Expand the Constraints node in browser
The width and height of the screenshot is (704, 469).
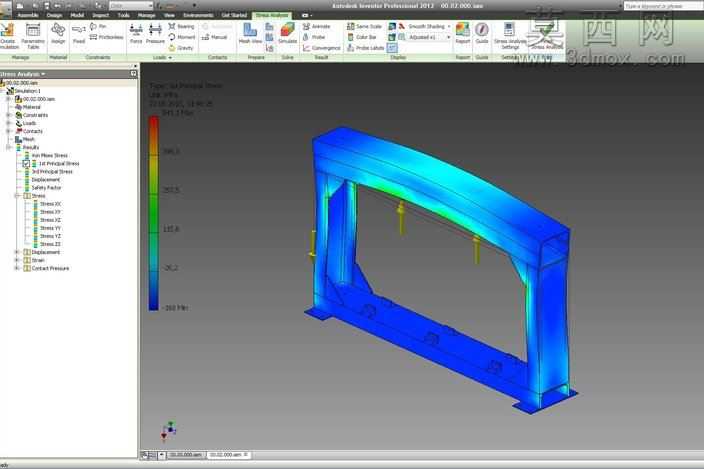[9, 115]
